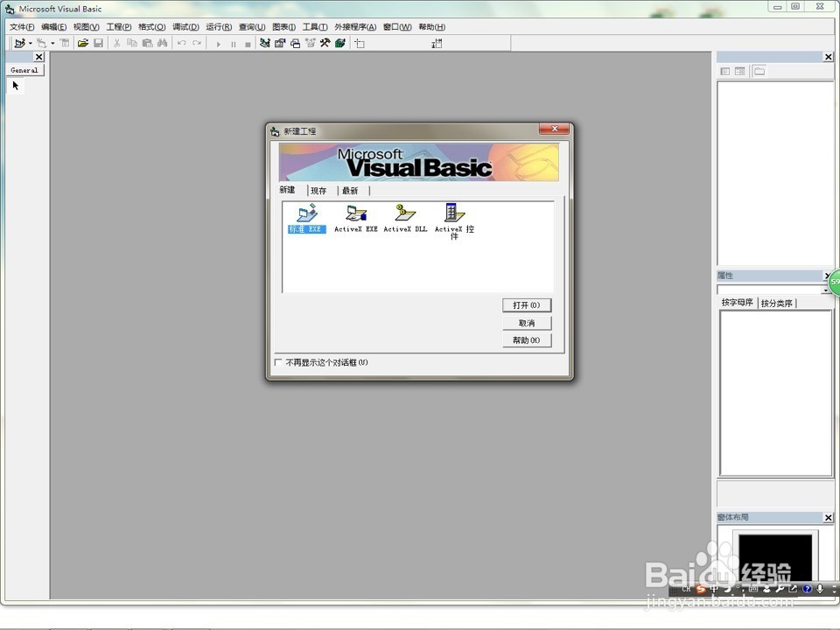Click View Code icon in project panel

pos(725,71)
